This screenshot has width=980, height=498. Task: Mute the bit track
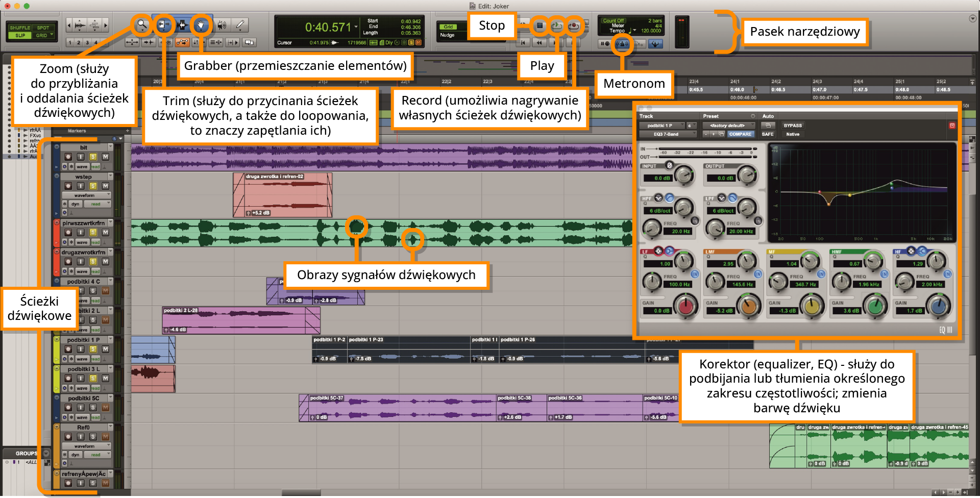point(105,157)
